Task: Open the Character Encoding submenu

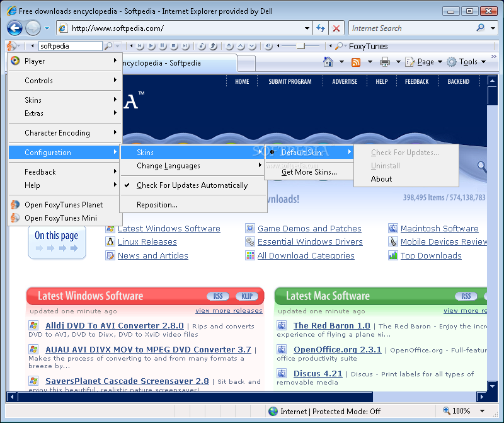Action: [x=65, y=133]
